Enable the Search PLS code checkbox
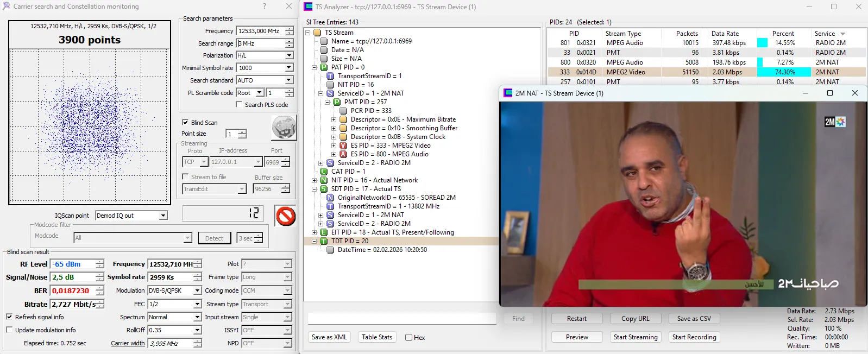The image size is (868, 354). click(x=239, y=105)
